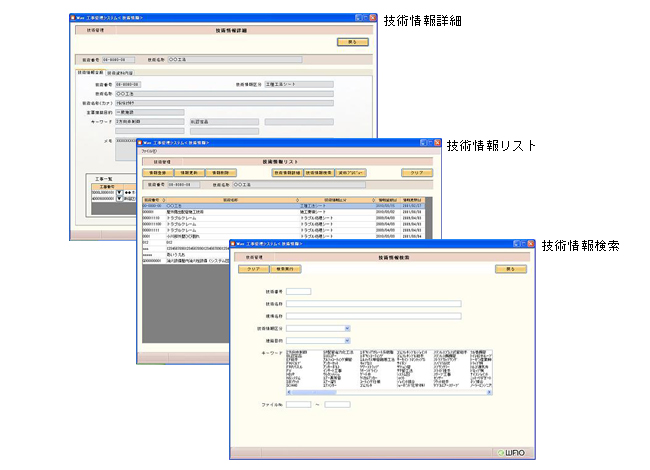Switch to the 技術情報全般 tab

(x=90, y=72)
